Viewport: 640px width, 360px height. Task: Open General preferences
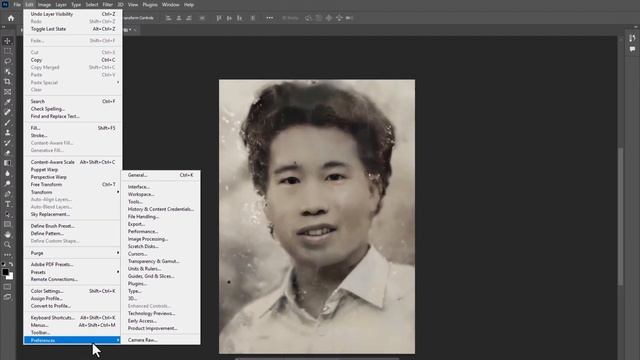161,175
